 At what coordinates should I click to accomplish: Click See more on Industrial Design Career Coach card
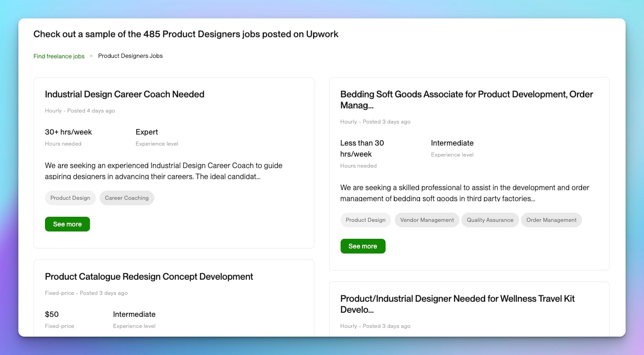click(x=67, y=224)
